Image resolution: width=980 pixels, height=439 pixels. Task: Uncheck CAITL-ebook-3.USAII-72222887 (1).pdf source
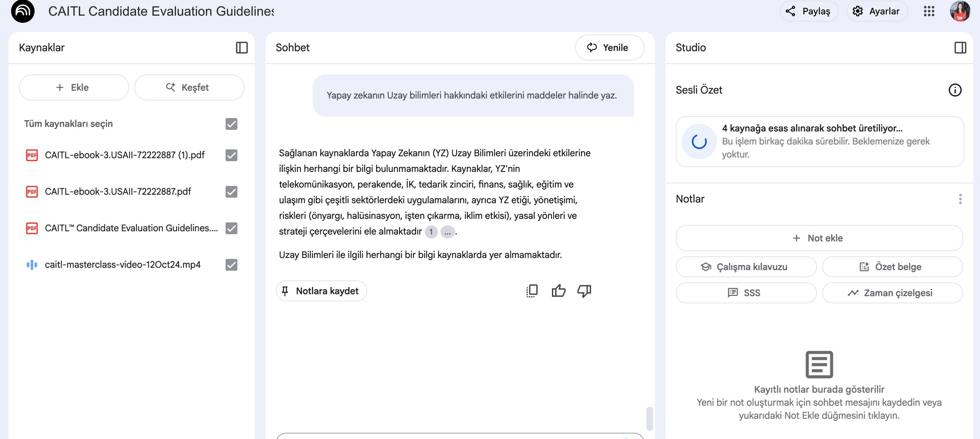(231, 155)
